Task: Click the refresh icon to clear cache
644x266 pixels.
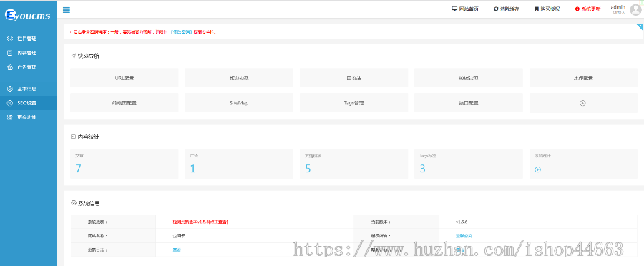Action: (x=496, y=9)
